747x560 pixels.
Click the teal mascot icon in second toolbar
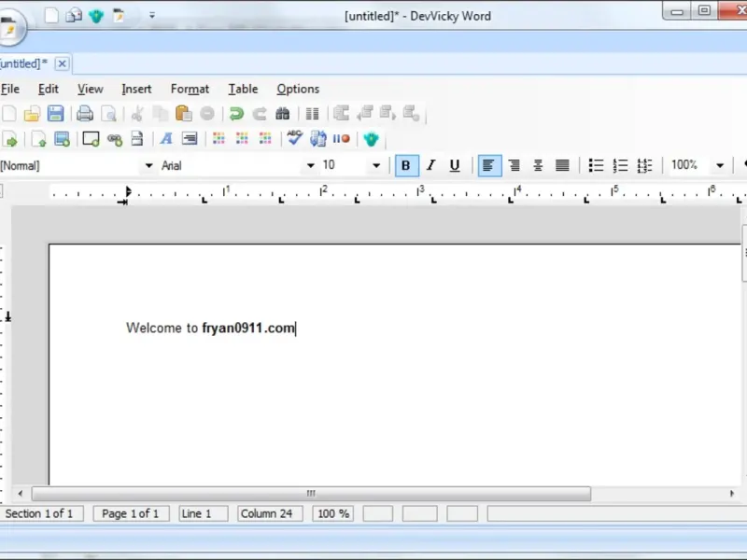coord(371,139)
